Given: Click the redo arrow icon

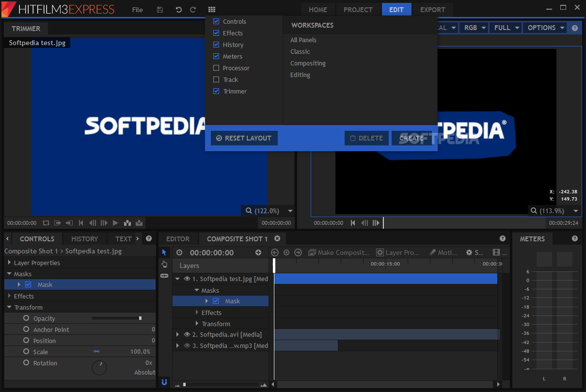Looking at the screenshot, I should pyautogui.click(x=193, y=10).
